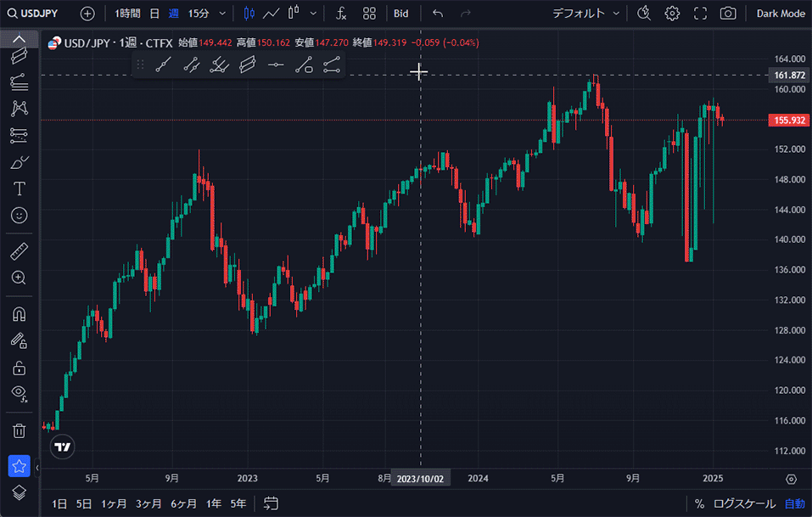The height and width of the screenshot is (517, 812).
Task: Set the range to 5年
Action: [x=238, y=503]
